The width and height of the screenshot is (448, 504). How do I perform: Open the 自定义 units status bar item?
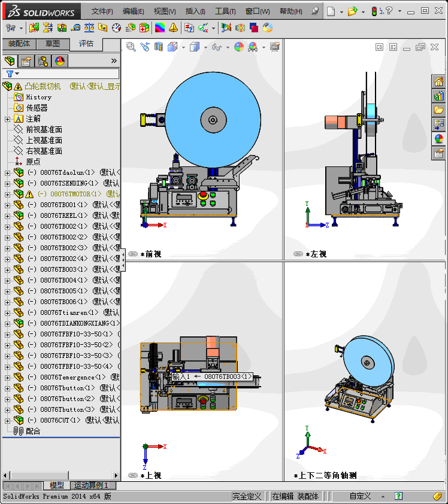tap(360, 496)
